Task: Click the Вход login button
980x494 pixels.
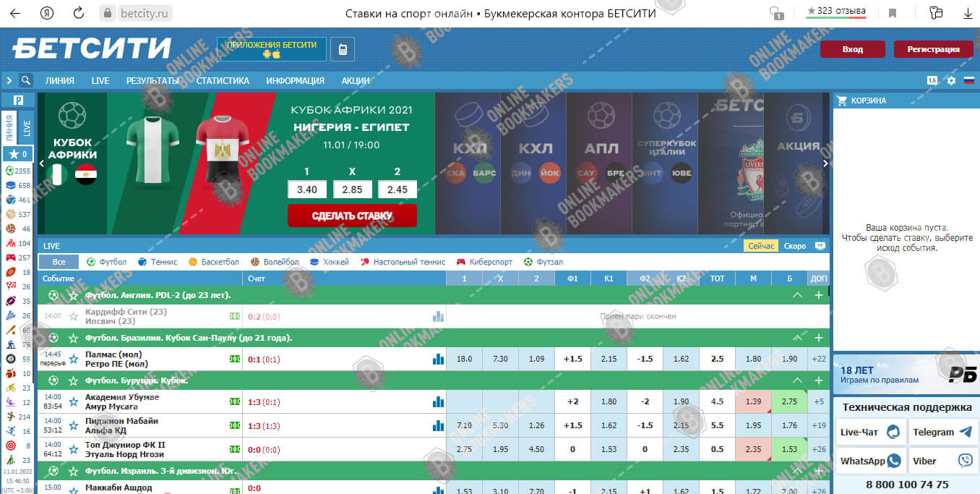Action: tap(853, 49)
